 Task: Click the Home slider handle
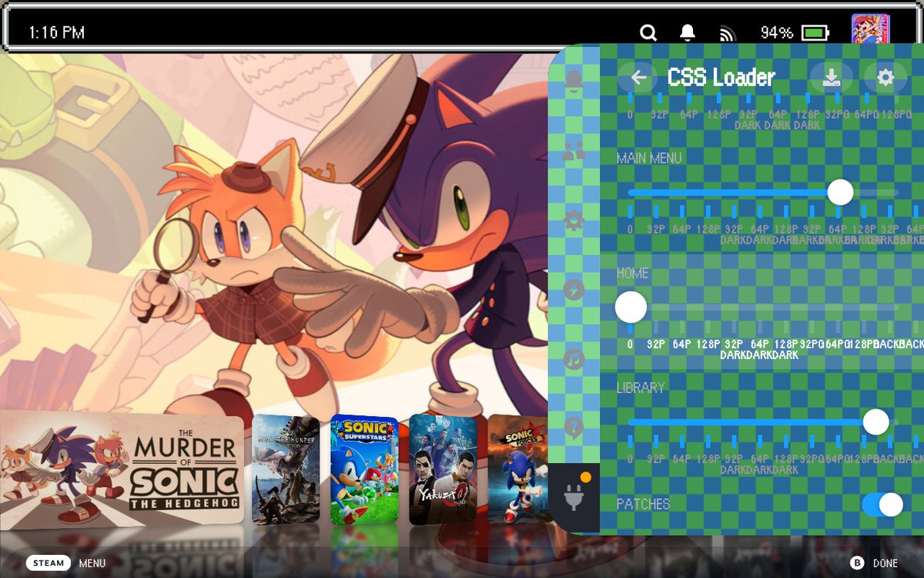pos(631,307)
